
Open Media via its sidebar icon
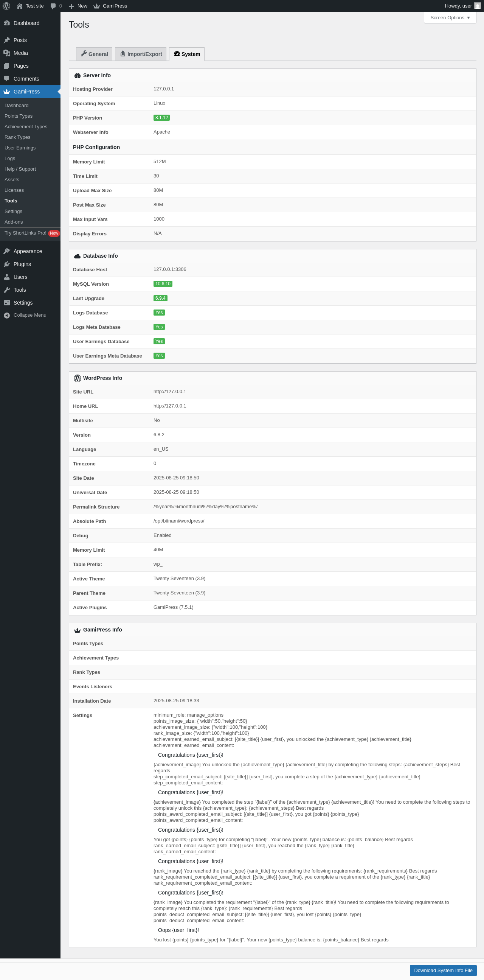point(7,53)
